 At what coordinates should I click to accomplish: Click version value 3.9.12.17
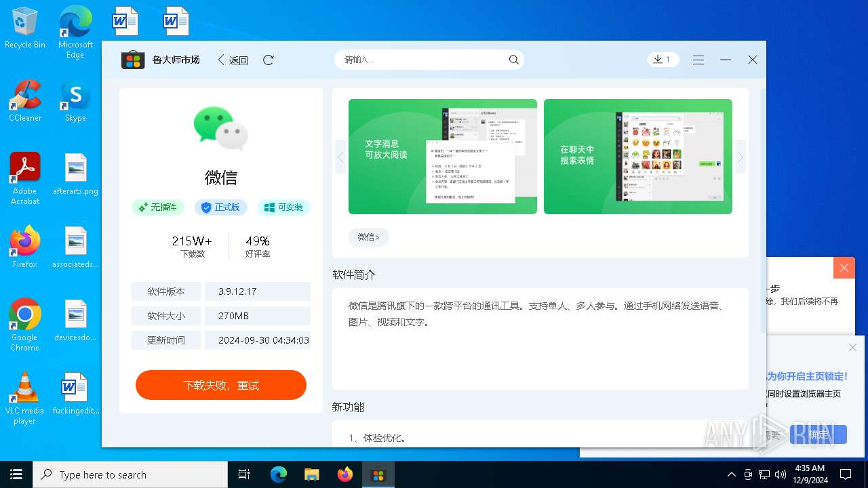[x=237, y=291]
